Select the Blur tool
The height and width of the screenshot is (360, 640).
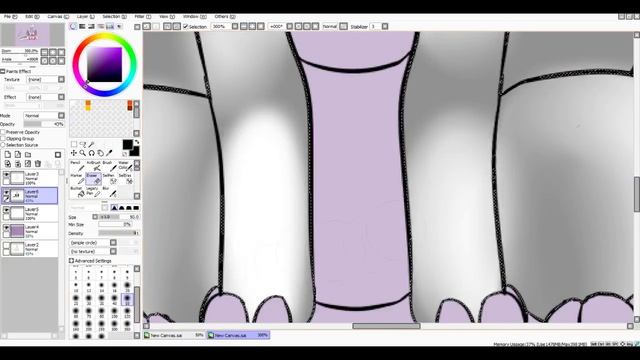pos(109,191)
